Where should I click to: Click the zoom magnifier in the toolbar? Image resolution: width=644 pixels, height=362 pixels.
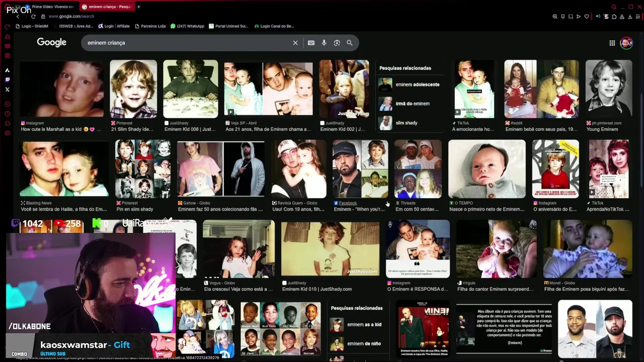point(555,17)
